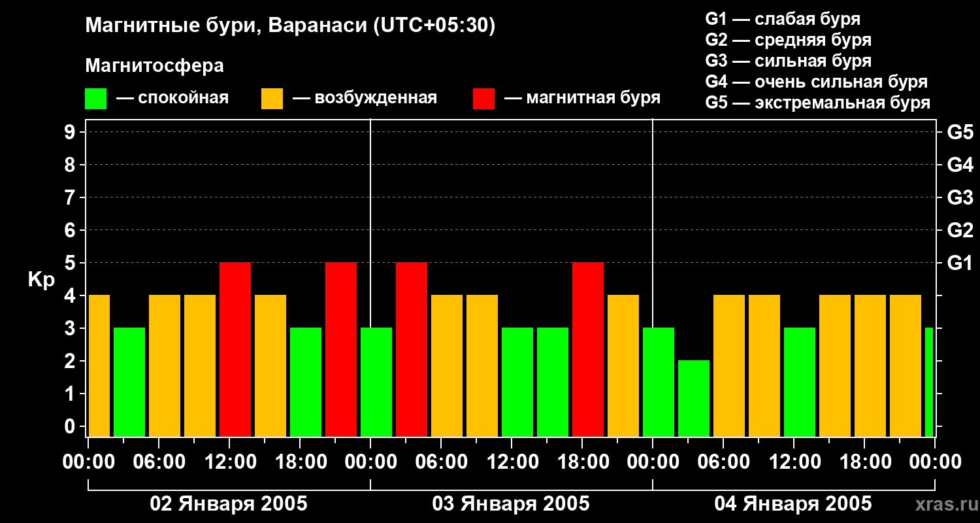Click the Kp axis value 6
This screenshot has width=980, height=523.
pyautogui.click(x=71, y=230)
